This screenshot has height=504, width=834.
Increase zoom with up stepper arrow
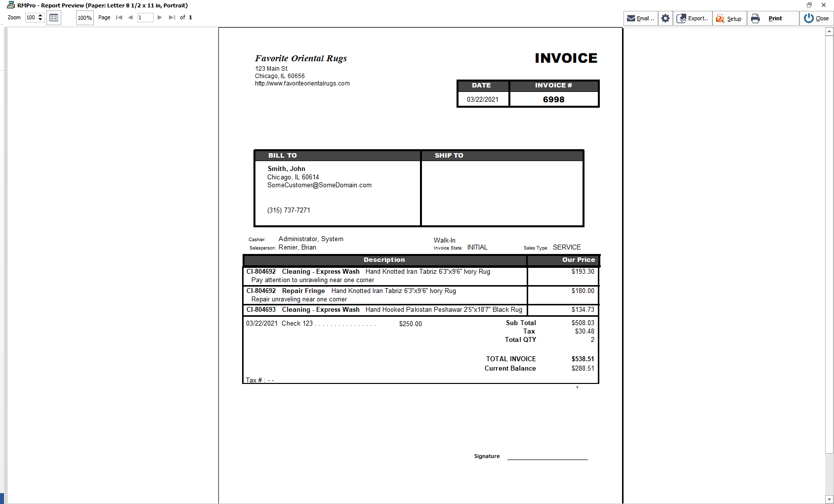41,15
